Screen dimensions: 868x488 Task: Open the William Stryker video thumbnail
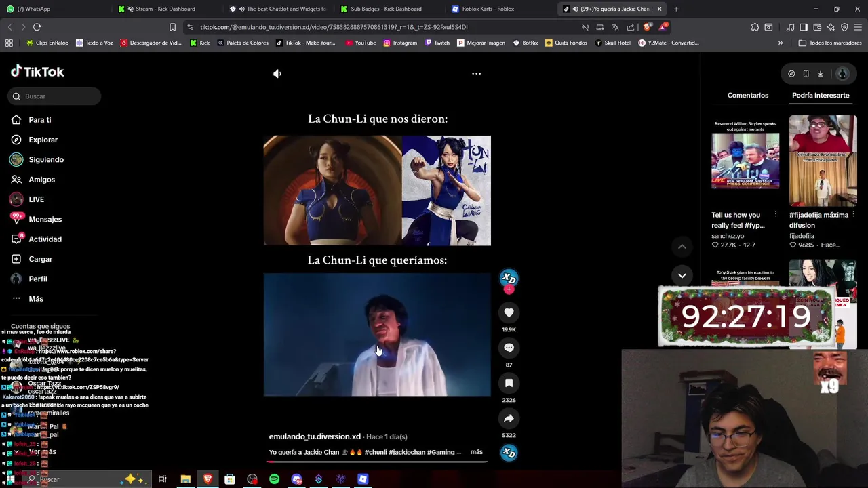click(x=745, y=161)
